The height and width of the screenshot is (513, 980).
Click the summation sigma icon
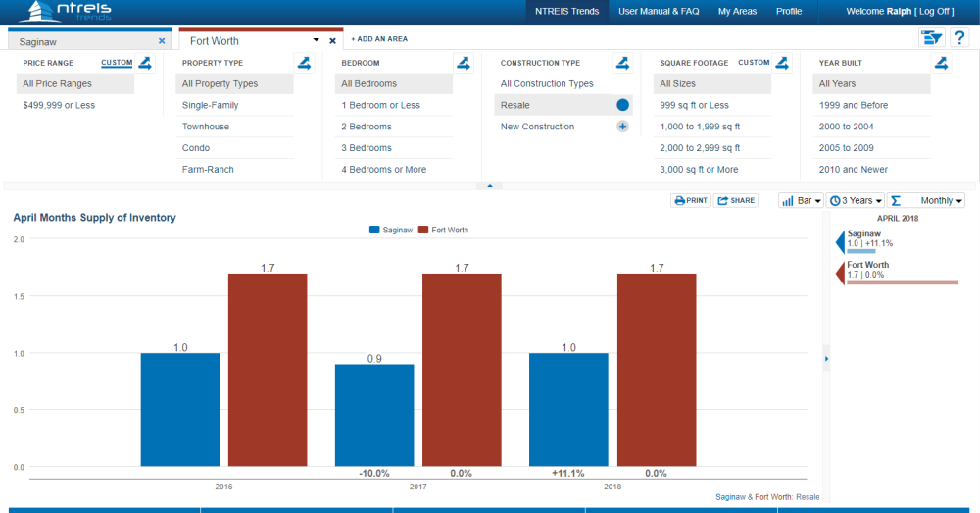point(896,201)
